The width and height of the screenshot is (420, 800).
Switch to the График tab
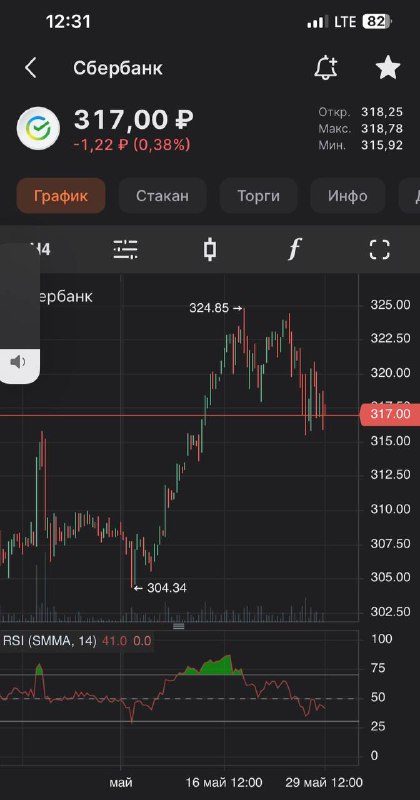(x=61, y=195)
